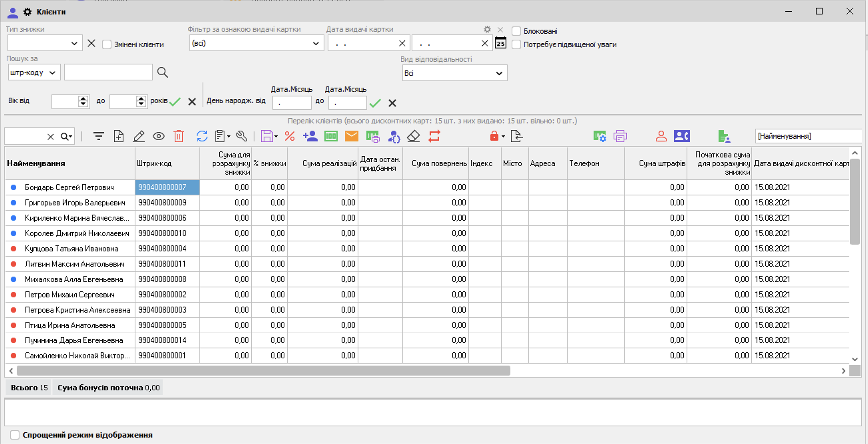Increase the 'Вік від' spinner value
The height and width of the screenshot is (444, 868).
coord(83,98)
